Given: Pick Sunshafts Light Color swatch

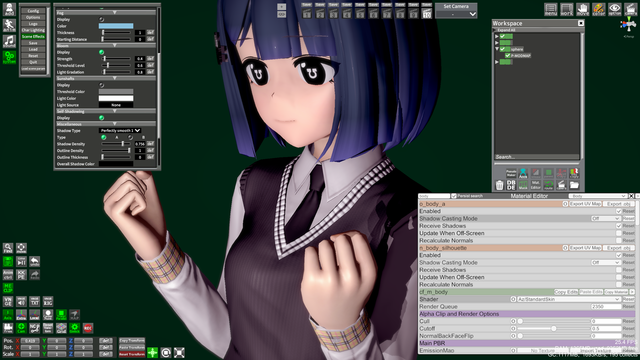Looking at the screenshot, I should (116, 98).
